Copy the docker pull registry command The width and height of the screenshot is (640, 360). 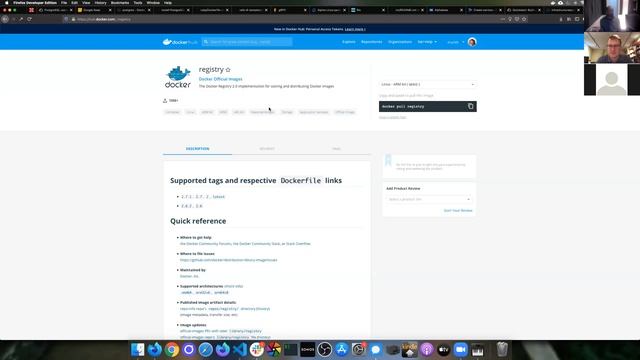tap(471, 107)
